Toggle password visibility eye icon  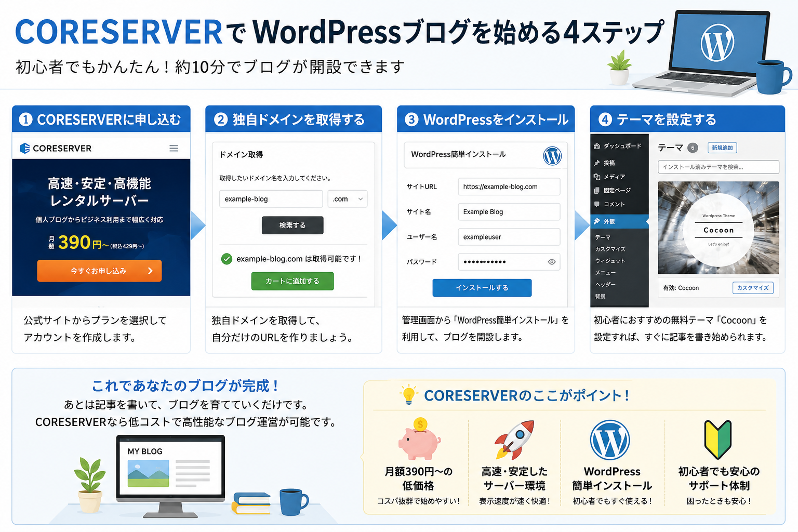tap(552, 262)
